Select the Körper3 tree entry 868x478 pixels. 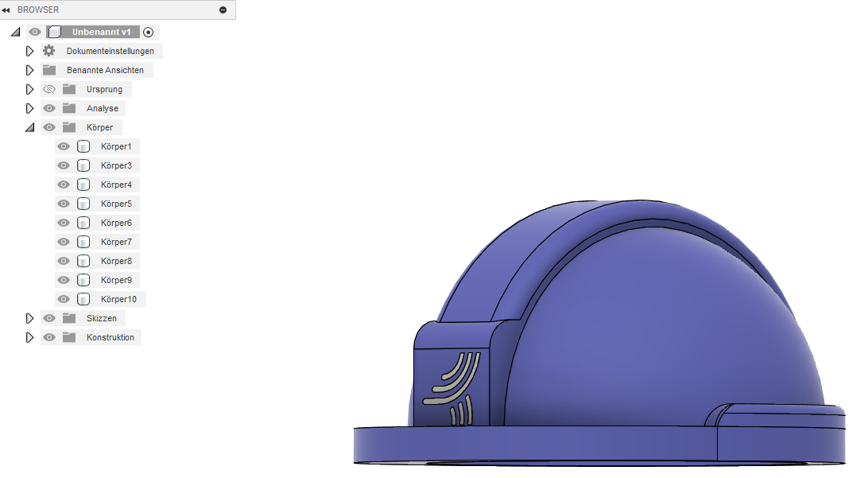point(116,165)
